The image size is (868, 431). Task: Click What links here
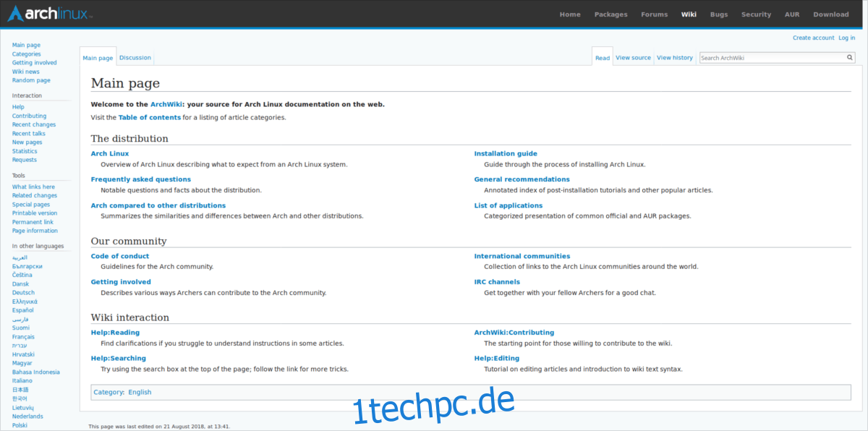pyautogui.click(x=33, y=187)
